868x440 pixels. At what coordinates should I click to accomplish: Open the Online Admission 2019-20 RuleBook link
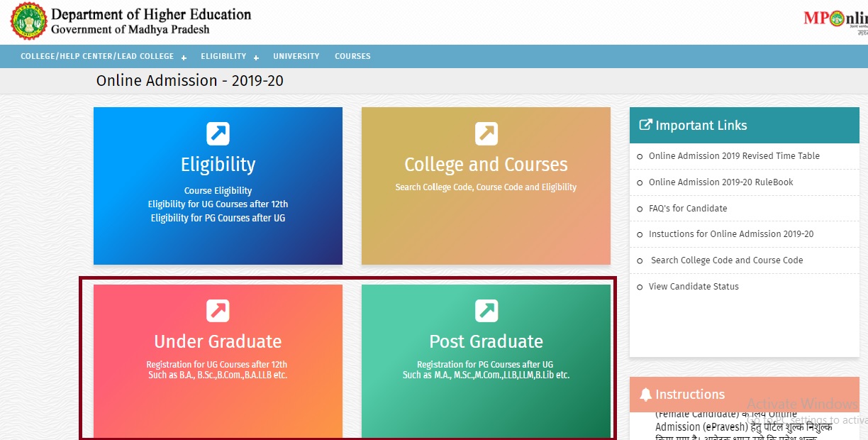720,182
